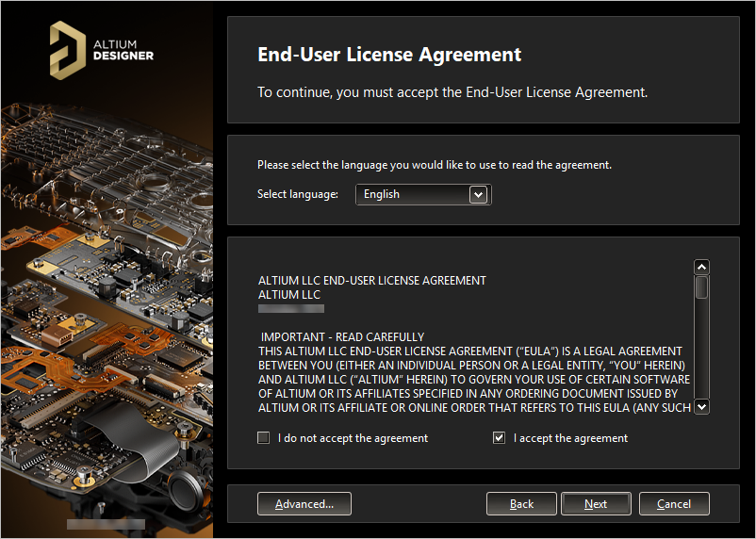
Task: Click "Please select the language" instruction text
Action: click(435, 165)
